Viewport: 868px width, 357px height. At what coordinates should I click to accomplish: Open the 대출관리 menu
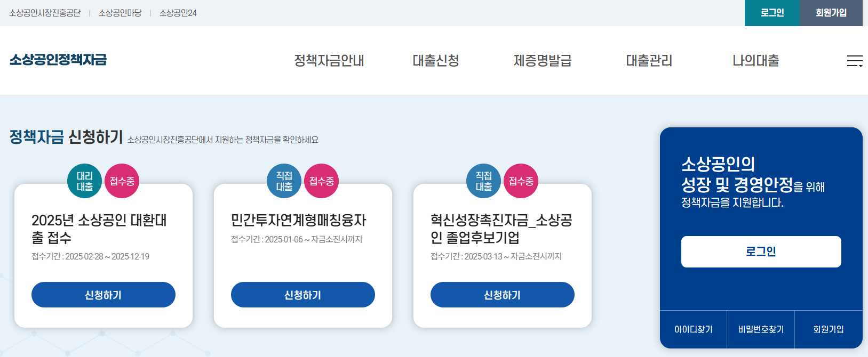(x=649, y=61)
